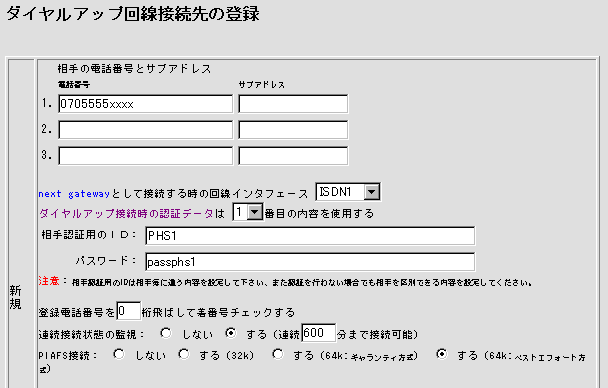Select PIAFS する (32k) option
The image size is (608, 388).
(184, 354)
